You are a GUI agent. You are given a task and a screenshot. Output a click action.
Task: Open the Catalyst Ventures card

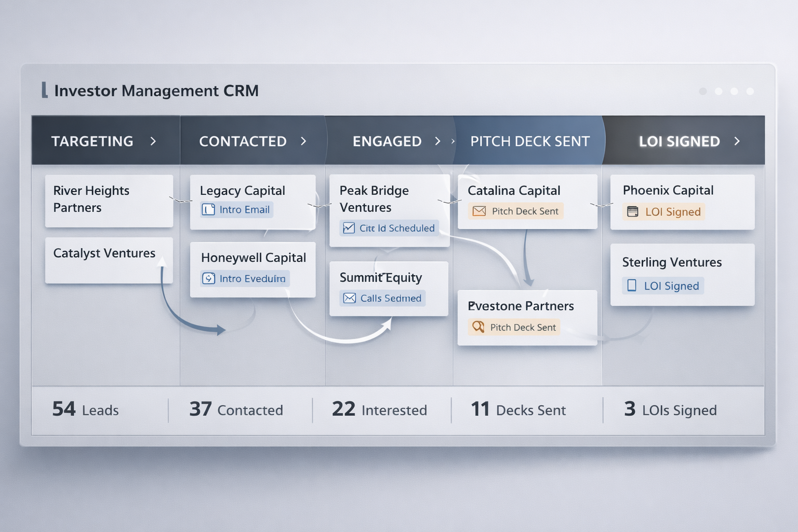tap(109, 260)
